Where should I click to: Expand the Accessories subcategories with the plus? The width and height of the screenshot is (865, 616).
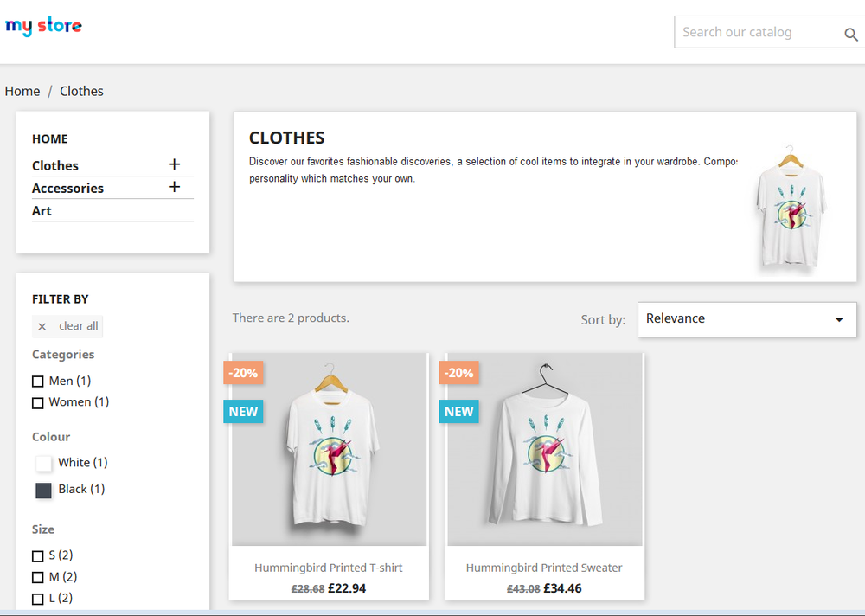click(x=175, y=187)
